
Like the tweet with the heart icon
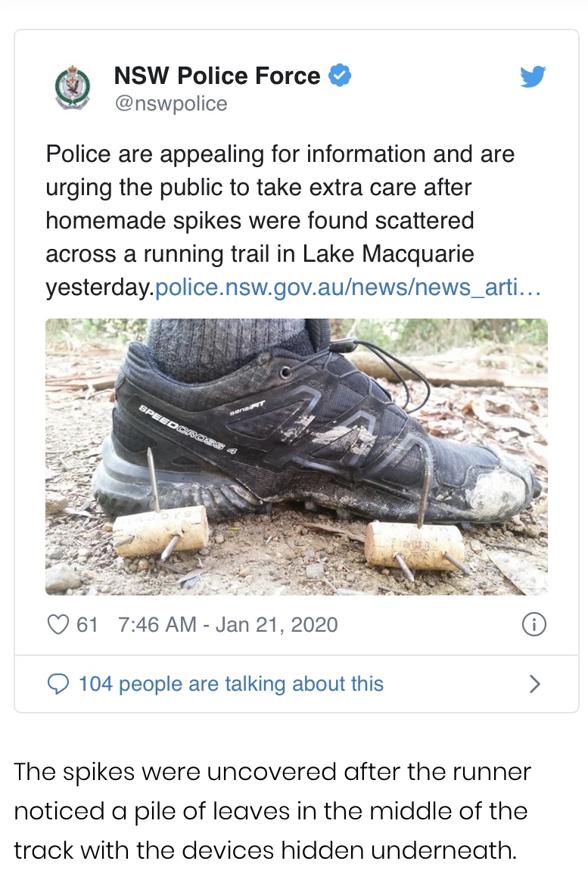coord(58,625)
